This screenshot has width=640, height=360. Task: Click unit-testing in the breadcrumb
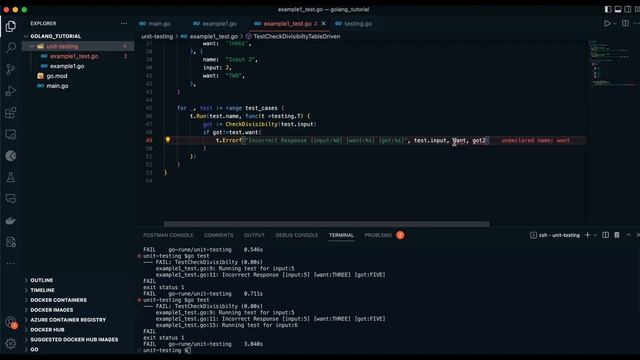(157, 36)
